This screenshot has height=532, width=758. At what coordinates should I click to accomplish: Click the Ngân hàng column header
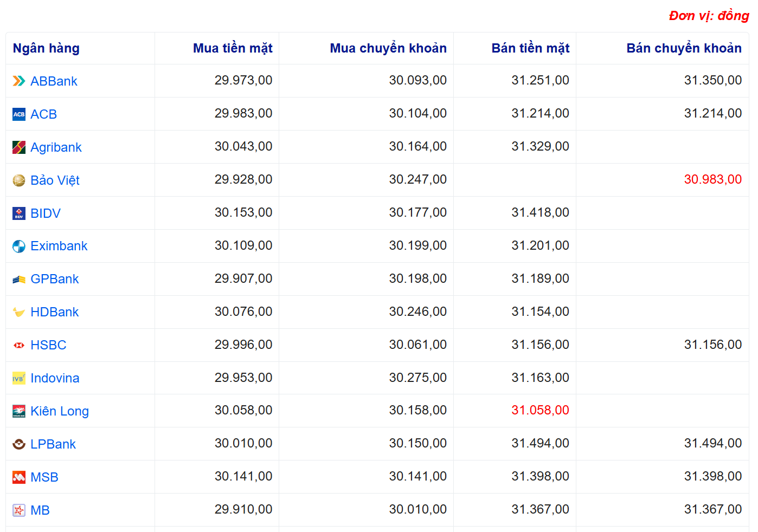[46, 48]
